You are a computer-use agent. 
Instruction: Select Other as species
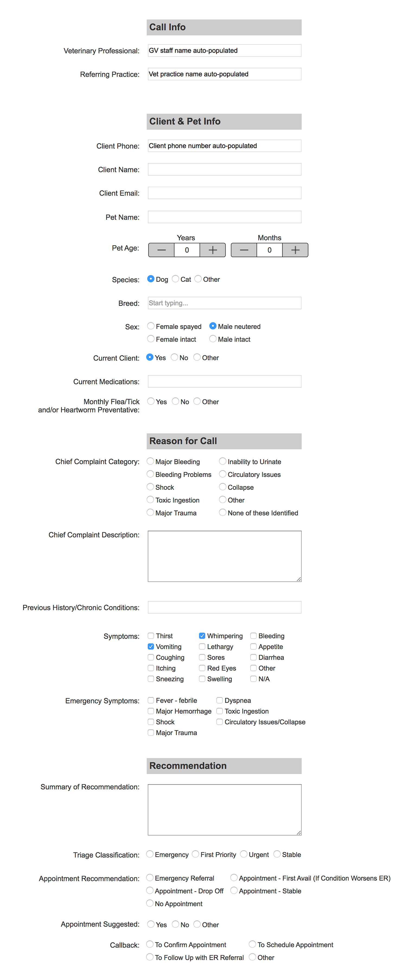(198, 279)
